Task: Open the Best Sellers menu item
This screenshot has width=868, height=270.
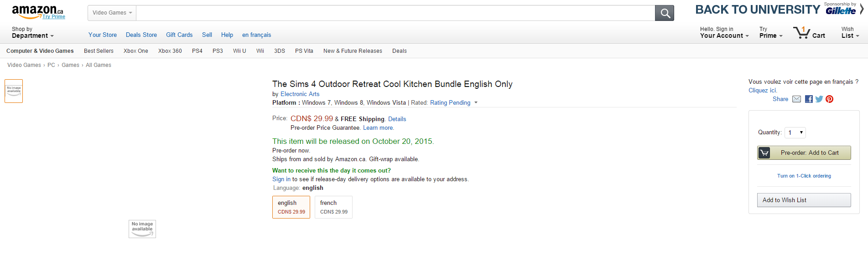Action: point(99,51)
